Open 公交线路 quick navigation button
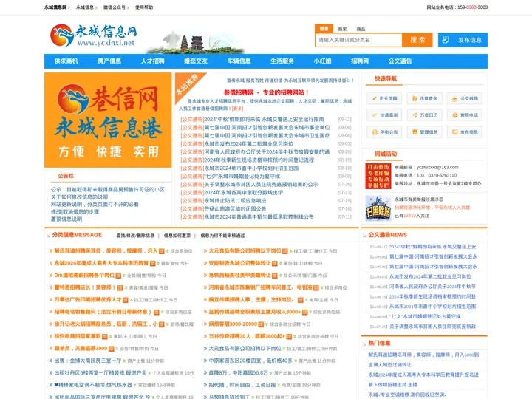The image size is (532, 399). point(465,98)
